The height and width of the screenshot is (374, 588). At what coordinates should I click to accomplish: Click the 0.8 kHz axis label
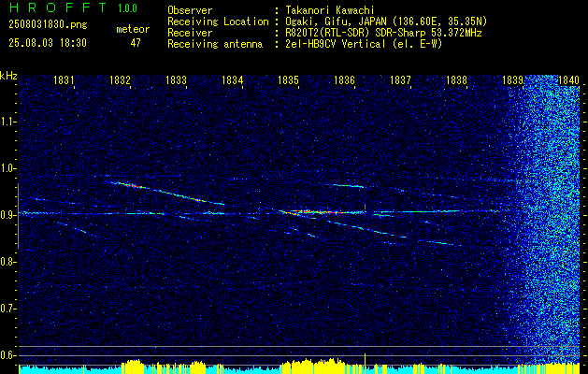[x=7, y=262]
